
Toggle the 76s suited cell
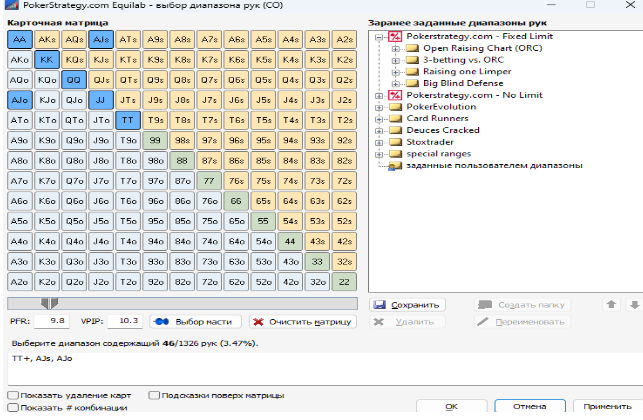tap(236, 181)
